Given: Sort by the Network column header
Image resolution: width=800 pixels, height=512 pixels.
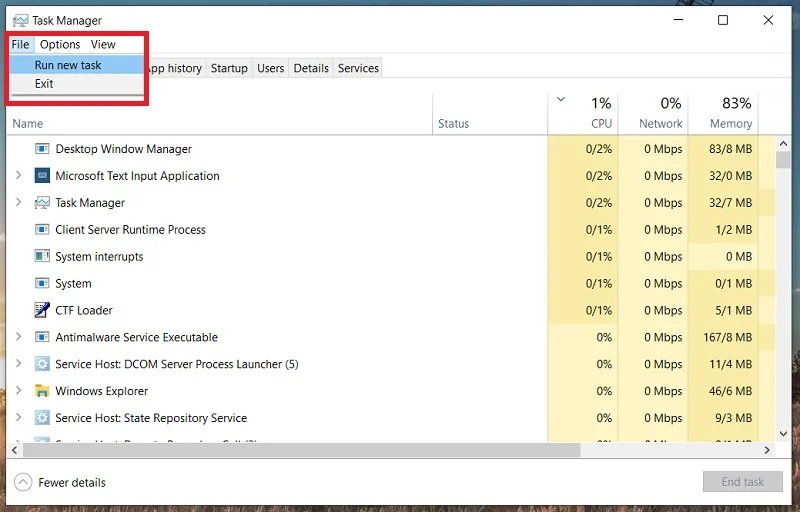Looking at the screenshot, I should [x=653, y=114].
